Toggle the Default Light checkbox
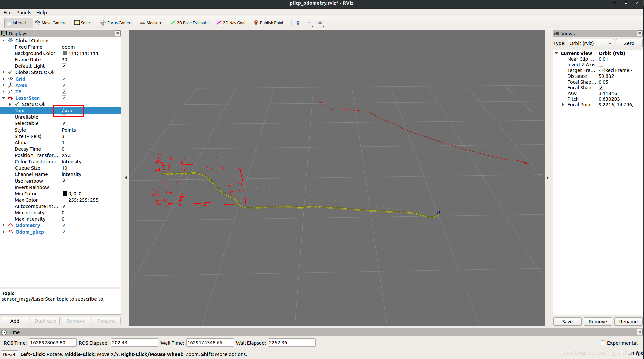Screen dimensions: 644x359 (x=64, y=66)
